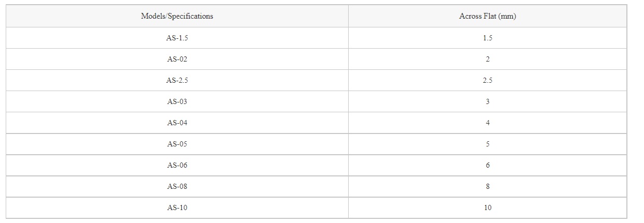
Task: Select the AS-03 model cell
Action: 177,101
